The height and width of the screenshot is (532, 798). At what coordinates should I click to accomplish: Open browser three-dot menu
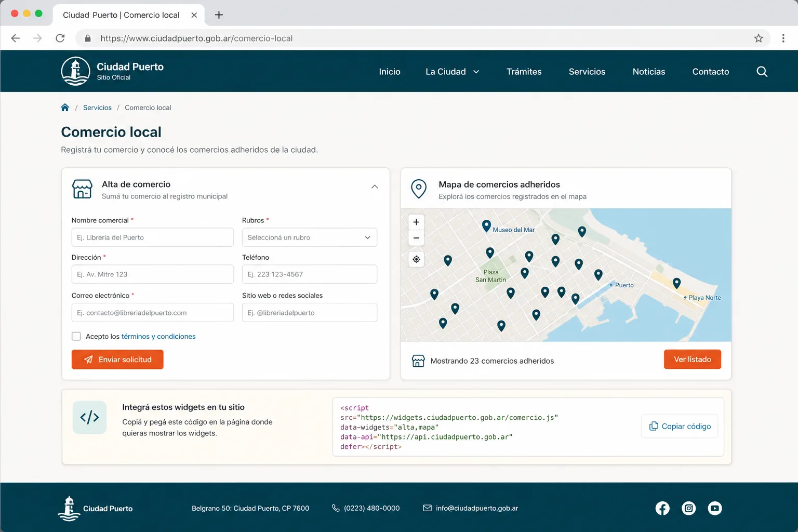point(783,38)
